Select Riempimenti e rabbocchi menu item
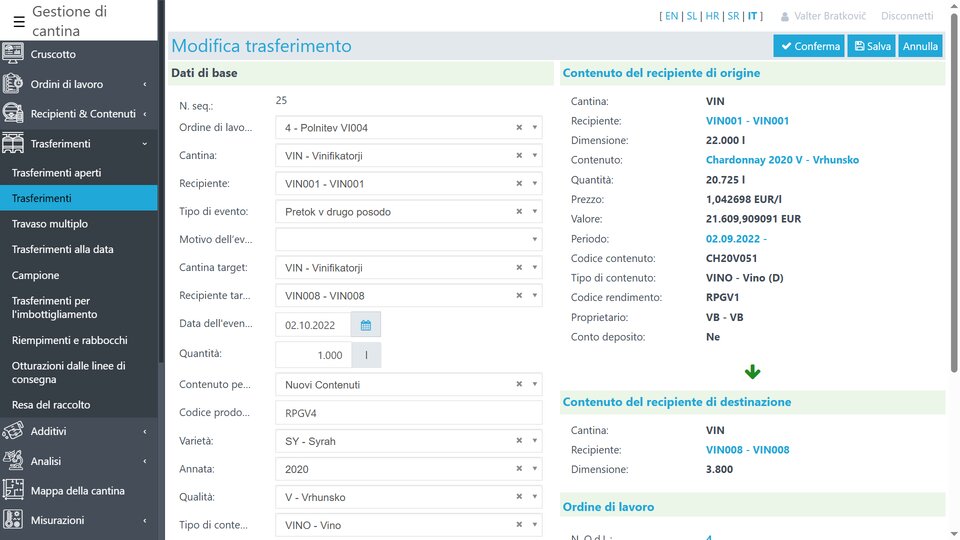This screenshot has width=960, height=540. point(70,340)
